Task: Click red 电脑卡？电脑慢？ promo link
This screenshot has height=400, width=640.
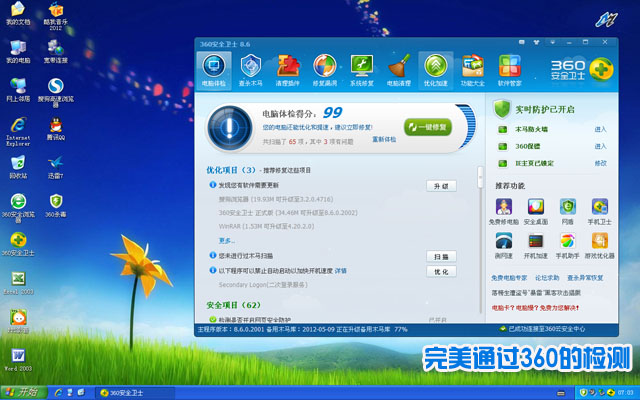Action: pyautogui.click(x=535, y=308)
